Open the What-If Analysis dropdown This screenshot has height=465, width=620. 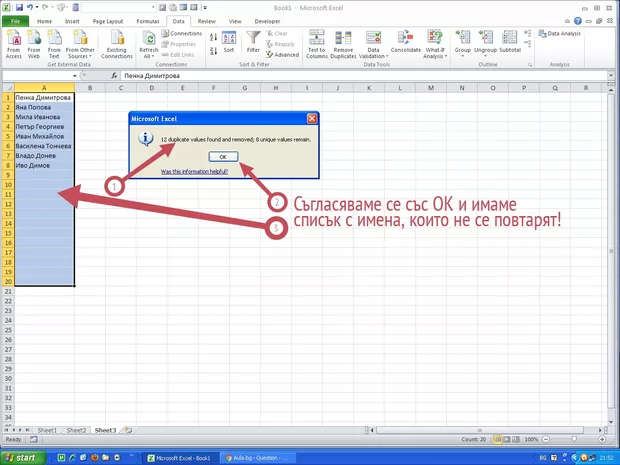click(435, 56)
